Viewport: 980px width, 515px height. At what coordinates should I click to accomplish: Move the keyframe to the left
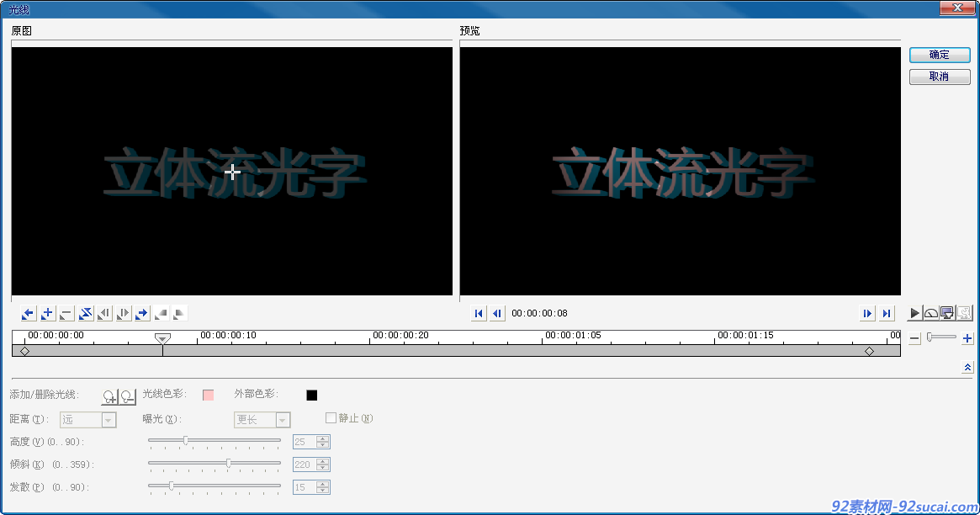click(x=104, y=314)
